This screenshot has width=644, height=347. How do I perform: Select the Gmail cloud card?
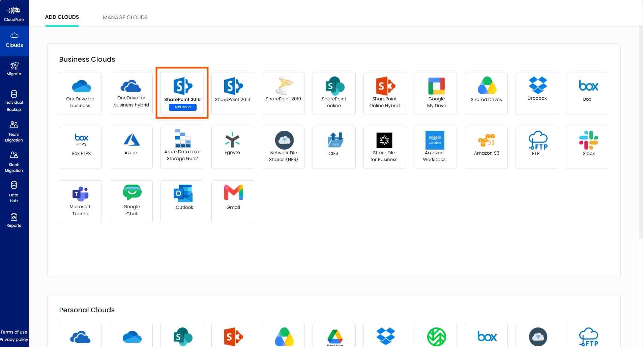[233, 201]
